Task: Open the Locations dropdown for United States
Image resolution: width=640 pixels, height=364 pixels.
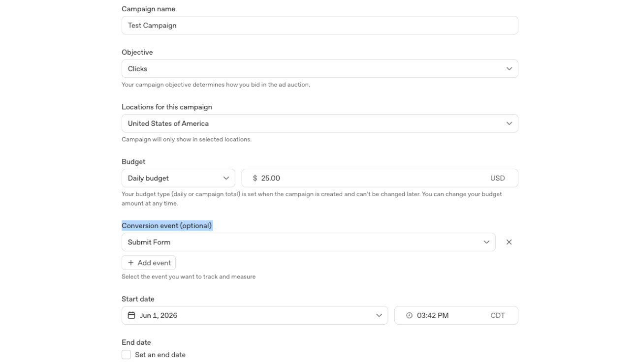Action: [x=320, y=123]
